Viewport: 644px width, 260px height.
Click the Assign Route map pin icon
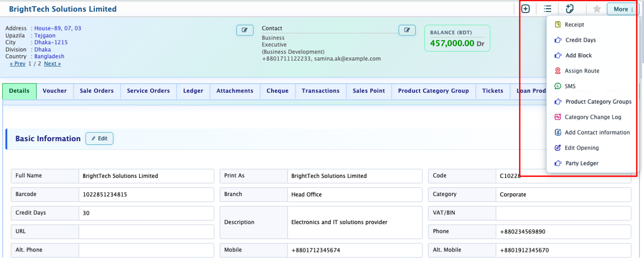click(x=558, y=71)
